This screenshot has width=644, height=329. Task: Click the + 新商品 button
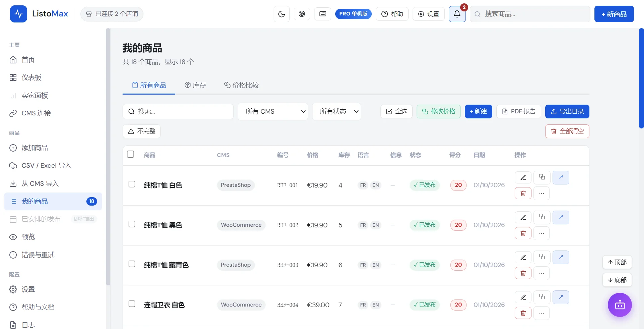[x=614, y=14]
